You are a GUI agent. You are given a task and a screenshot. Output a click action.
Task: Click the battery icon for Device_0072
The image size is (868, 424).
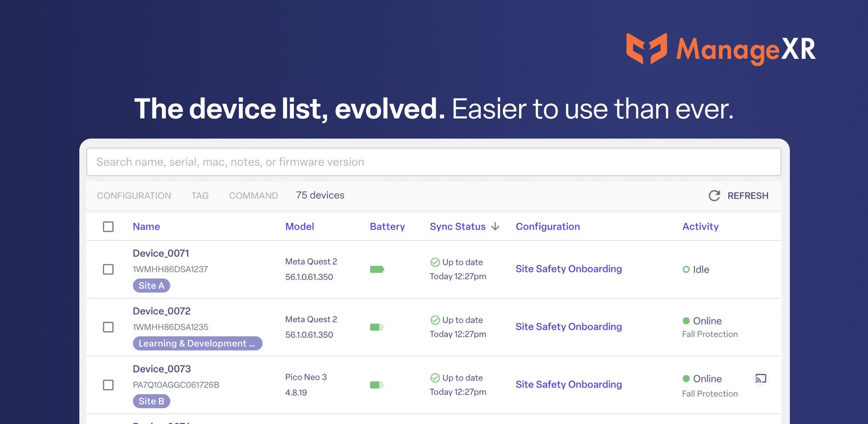point(377,327)
